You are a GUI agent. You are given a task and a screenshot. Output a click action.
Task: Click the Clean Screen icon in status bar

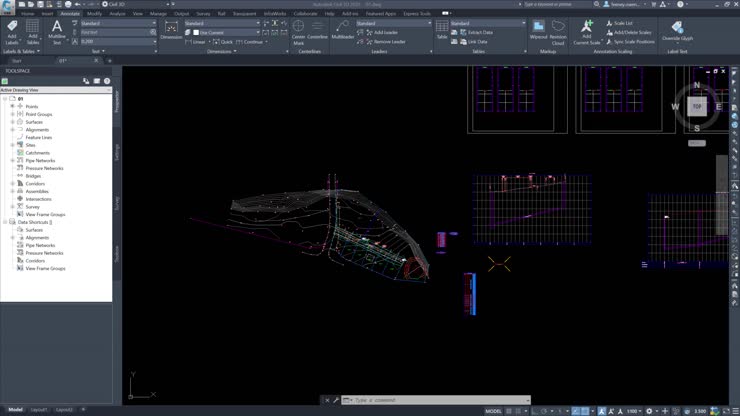tap(726, 411)
